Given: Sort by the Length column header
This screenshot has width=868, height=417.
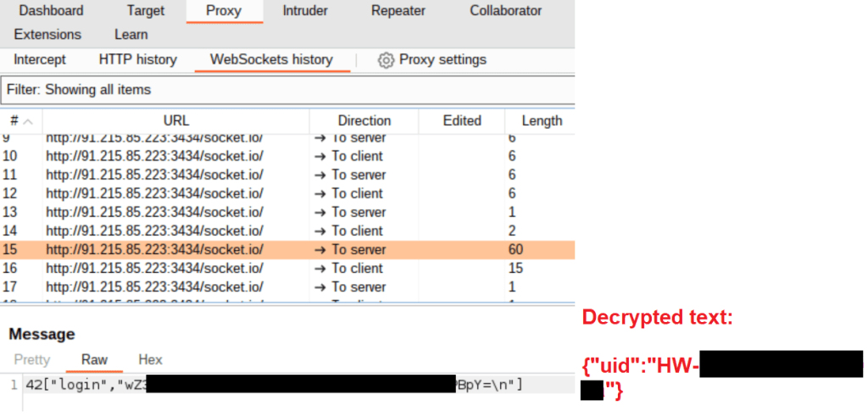Looking at the screenshot, I should tap(541, 120).
